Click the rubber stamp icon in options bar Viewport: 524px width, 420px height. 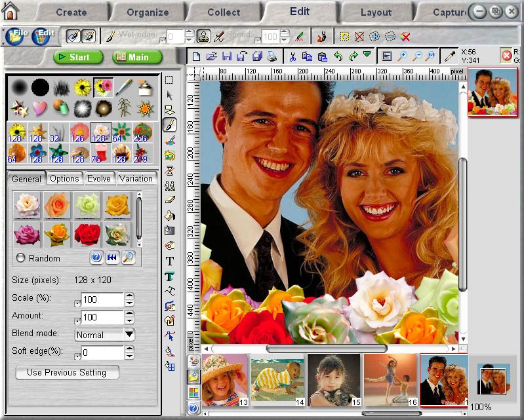[x=203, y=36]
